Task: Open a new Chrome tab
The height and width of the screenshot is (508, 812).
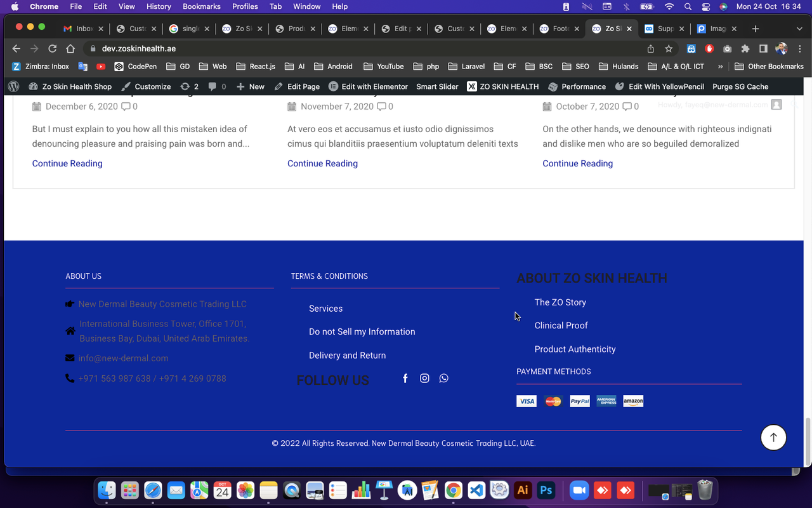Action: pos(756,29)
